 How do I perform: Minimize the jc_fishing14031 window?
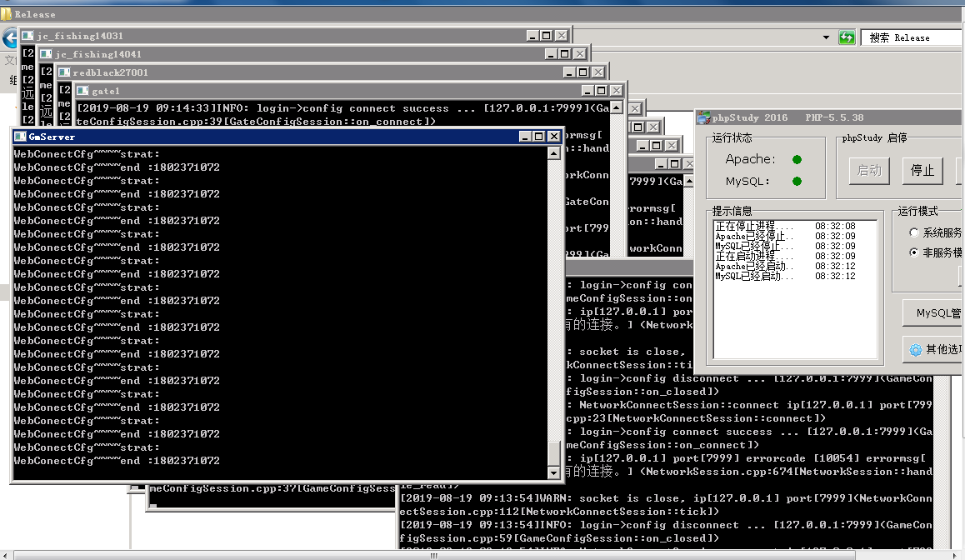point(532,36)
